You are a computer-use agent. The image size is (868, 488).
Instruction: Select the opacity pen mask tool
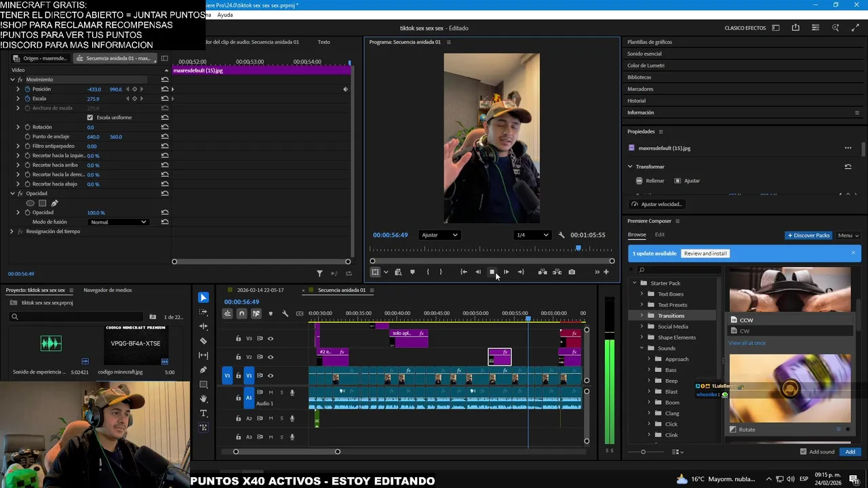coord(54,203)
